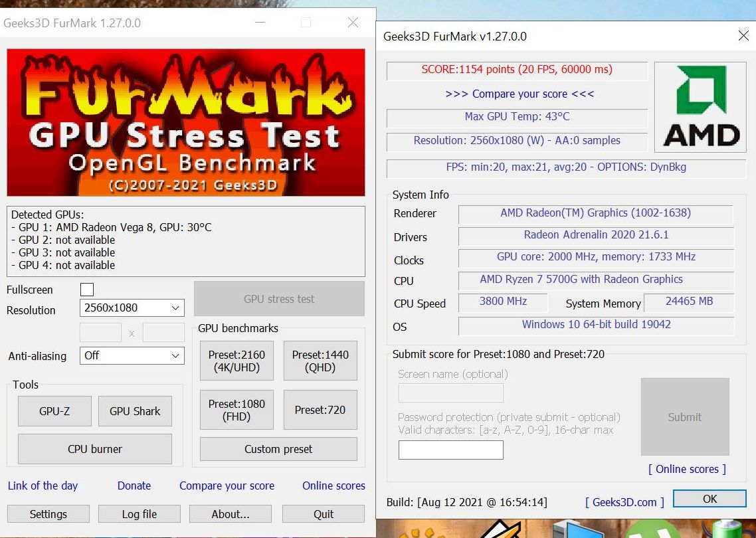Screen dimensions: 756x538
Task: Close the FurMark results dialog
Action: point(743,36)
